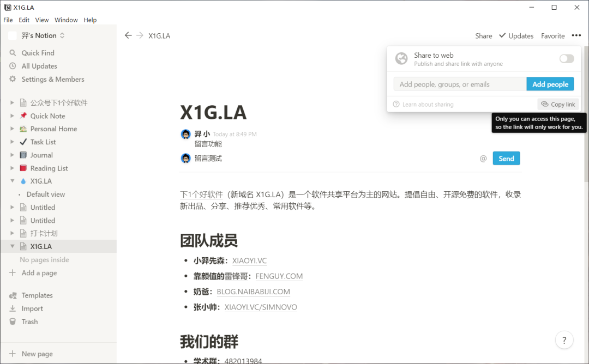Click Favorite in the top bar
Image resolution: width=589 pixels, height=364 pixels.
coord(552,35)
